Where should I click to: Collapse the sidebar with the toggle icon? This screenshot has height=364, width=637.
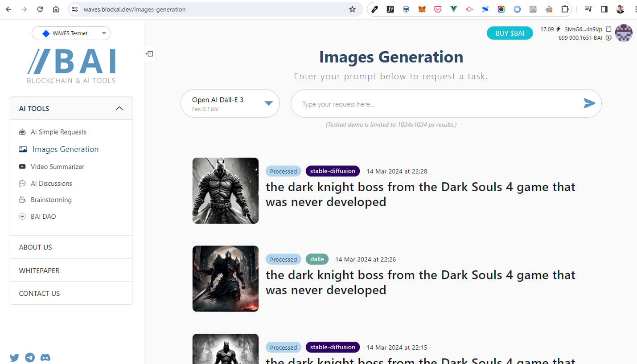point(150,54)
